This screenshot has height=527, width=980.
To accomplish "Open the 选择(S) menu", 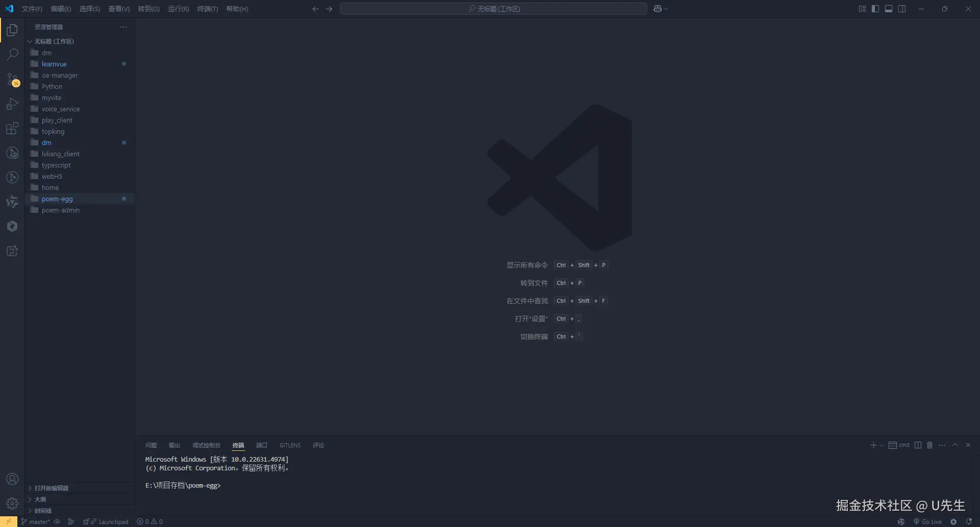I will [x=90, y=9].
